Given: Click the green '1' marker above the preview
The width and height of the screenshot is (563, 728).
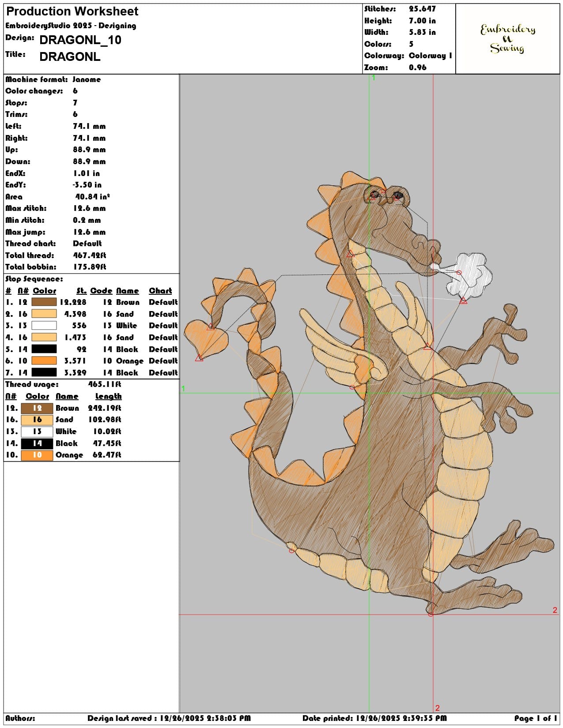Looking at the screenshot, I should point(374,78).
